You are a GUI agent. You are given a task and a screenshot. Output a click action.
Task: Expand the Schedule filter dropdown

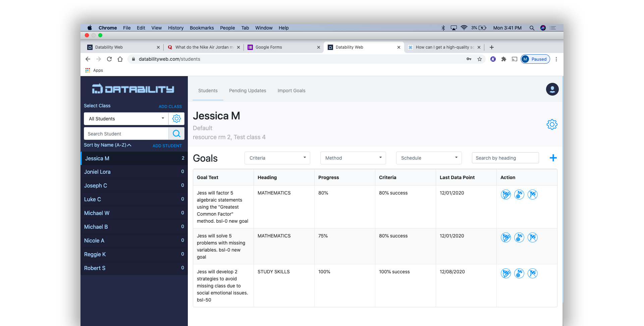pos(429,158)
